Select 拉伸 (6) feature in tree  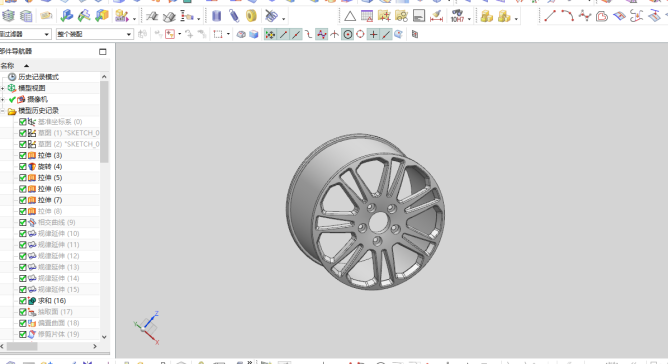pos(50,189)
